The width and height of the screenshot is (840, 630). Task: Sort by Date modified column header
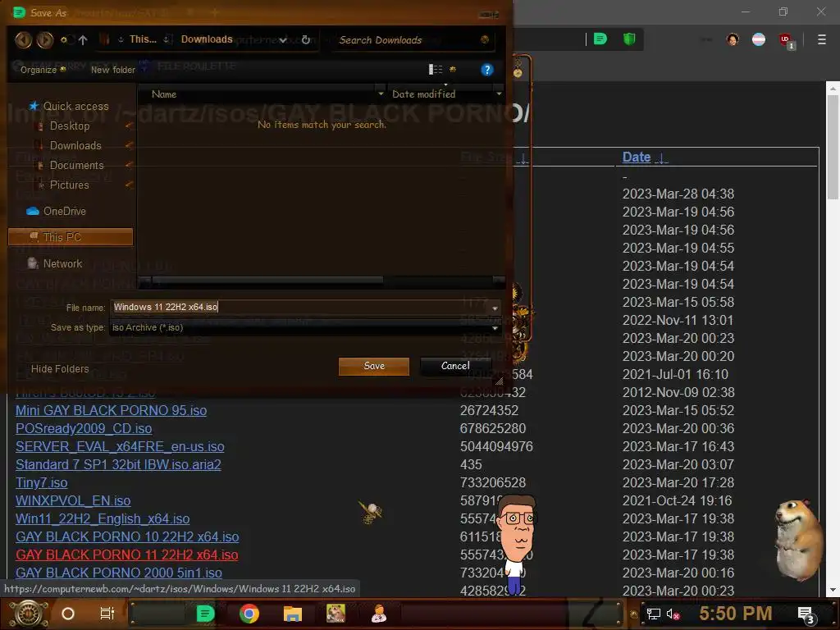(424, 94)
